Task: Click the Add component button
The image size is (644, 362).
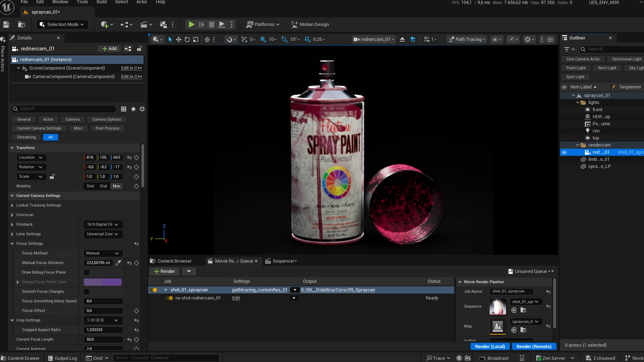Action: pos(109,49)
